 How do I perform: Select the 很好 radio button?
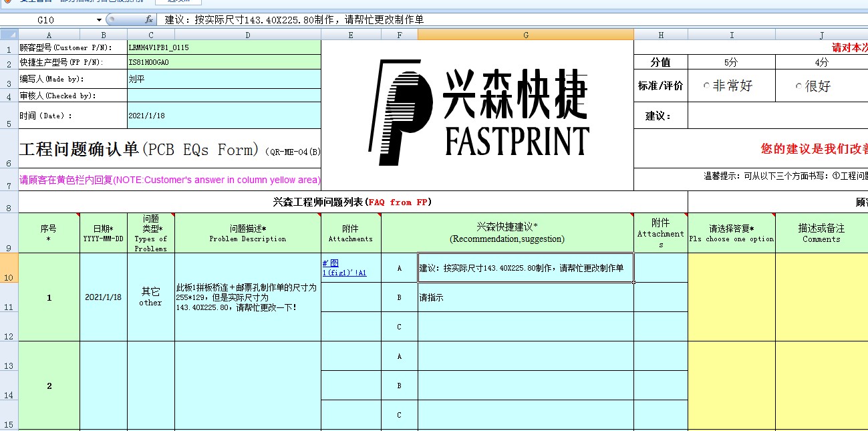tap(799, 86)
